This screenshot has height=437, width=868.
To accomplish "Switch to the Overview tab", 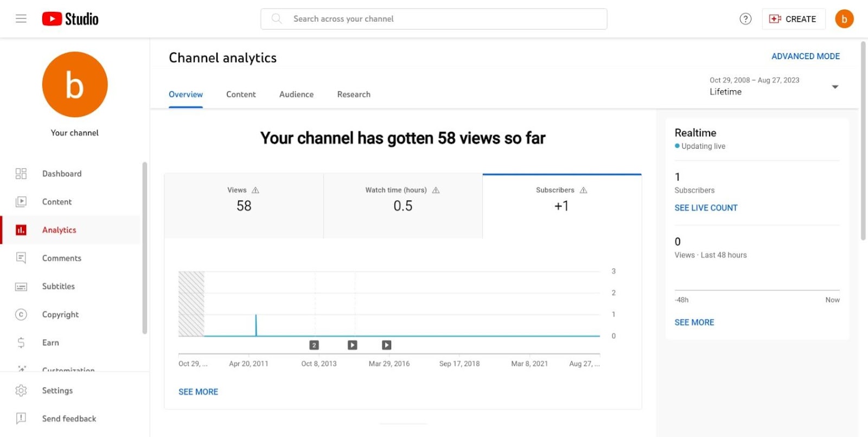I will coord(186,94).
